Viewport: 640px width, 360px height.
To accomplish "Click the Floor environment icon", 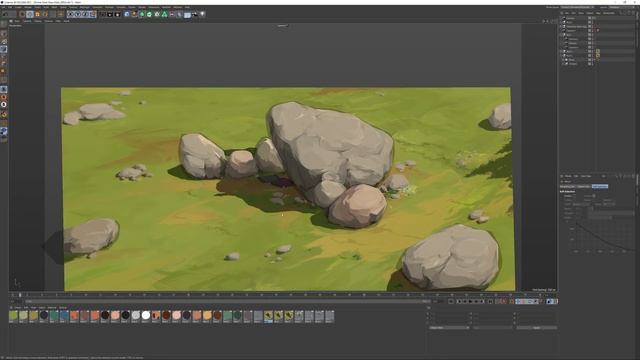I will [187, 15].
